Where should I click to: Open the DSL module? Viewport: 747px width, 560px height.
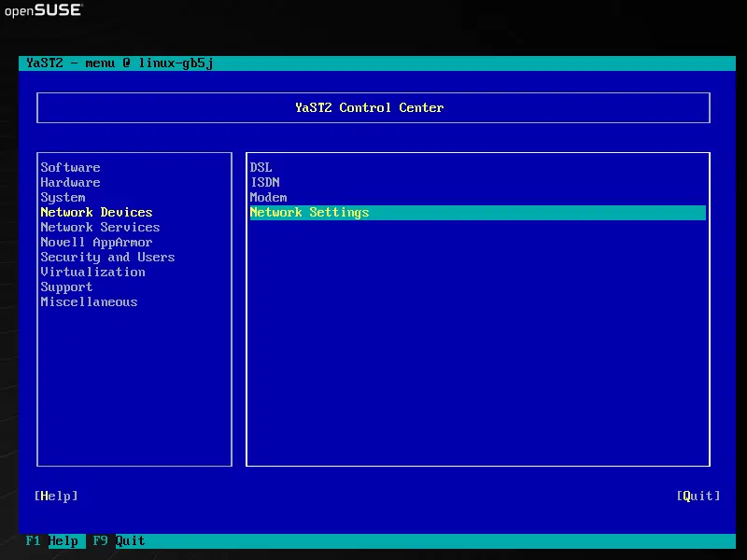(261, 168)
